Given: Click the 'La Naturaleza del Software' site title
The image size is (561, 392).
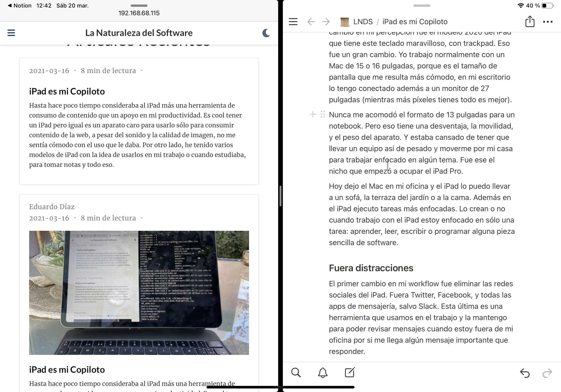Looking at the screenshot, I should 139,33.
